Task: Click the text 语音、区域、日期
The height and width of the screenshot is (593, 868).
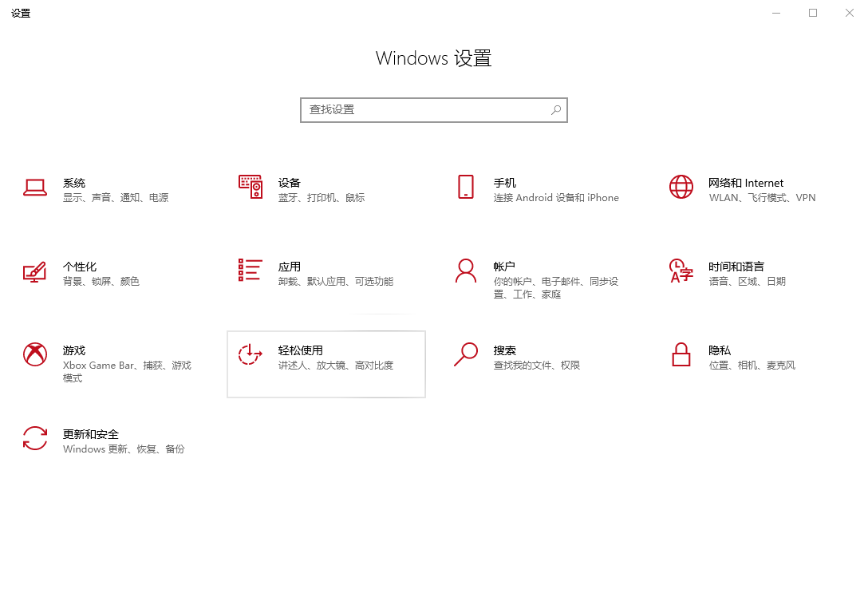Action: point(748,281)
